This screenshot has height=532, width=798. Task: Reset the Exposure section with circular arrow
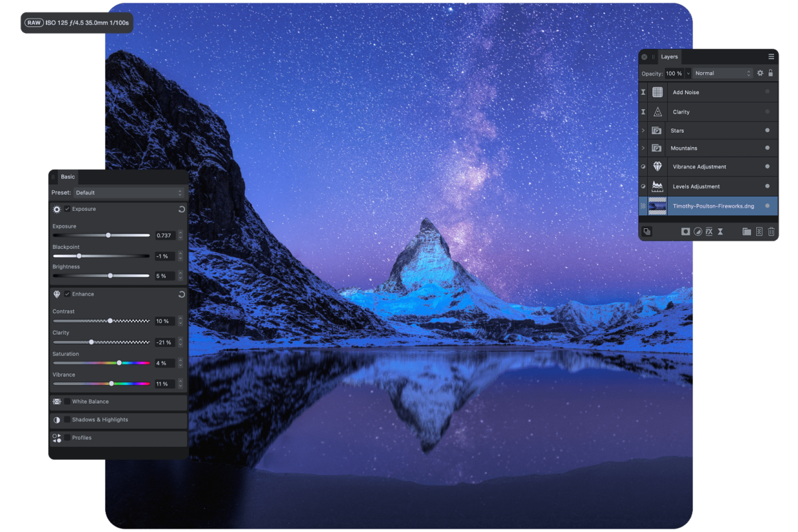(x=182, y=209)
